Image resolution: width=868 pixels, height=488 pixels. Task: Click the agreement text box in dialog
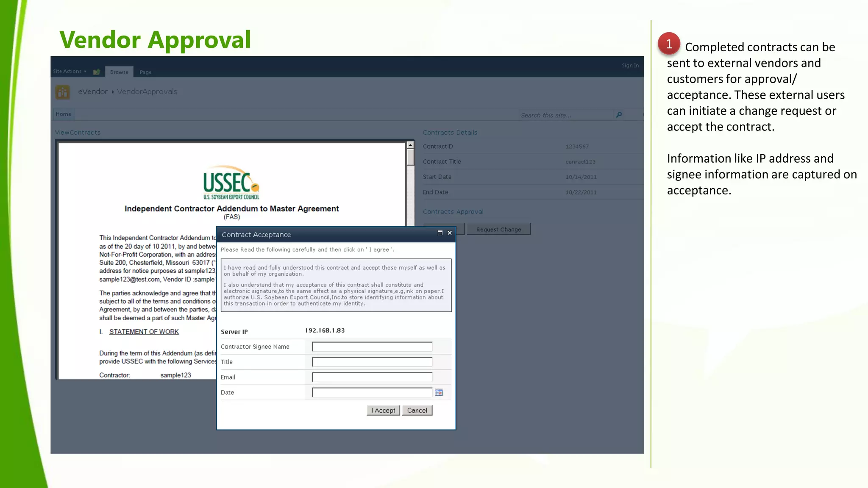(x=336, y=286)
